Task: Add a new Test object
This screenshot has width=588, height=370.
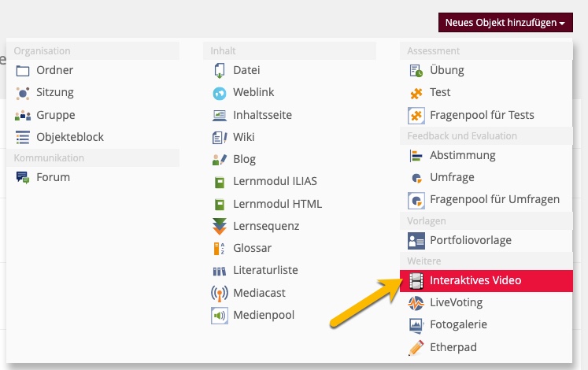Action: coord(440,93)
